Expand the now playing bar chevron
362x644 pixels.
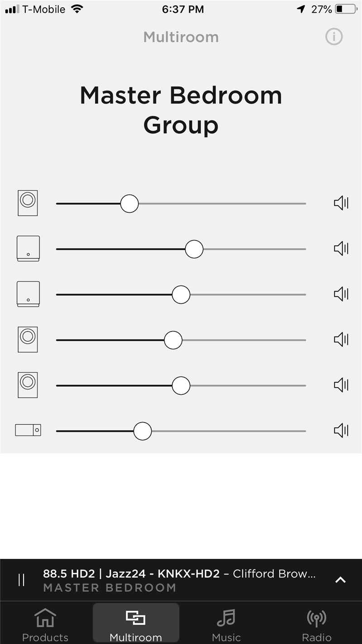(340, 580)
